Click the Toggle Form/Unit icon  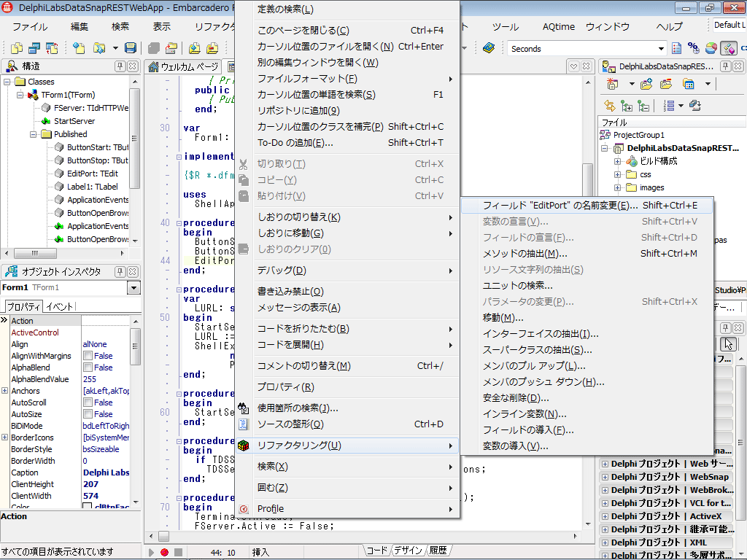click(x=52, y=48)
